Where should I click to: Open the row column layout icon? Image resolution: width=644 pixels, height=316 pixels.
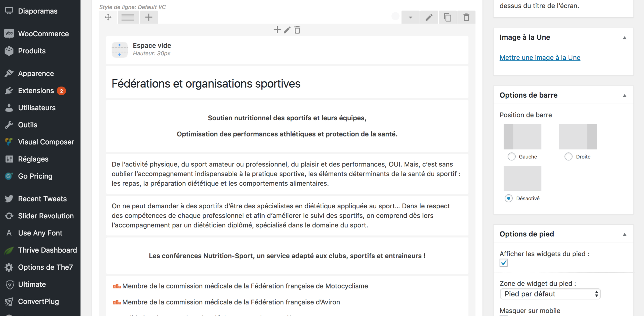[x=128, y=17]
